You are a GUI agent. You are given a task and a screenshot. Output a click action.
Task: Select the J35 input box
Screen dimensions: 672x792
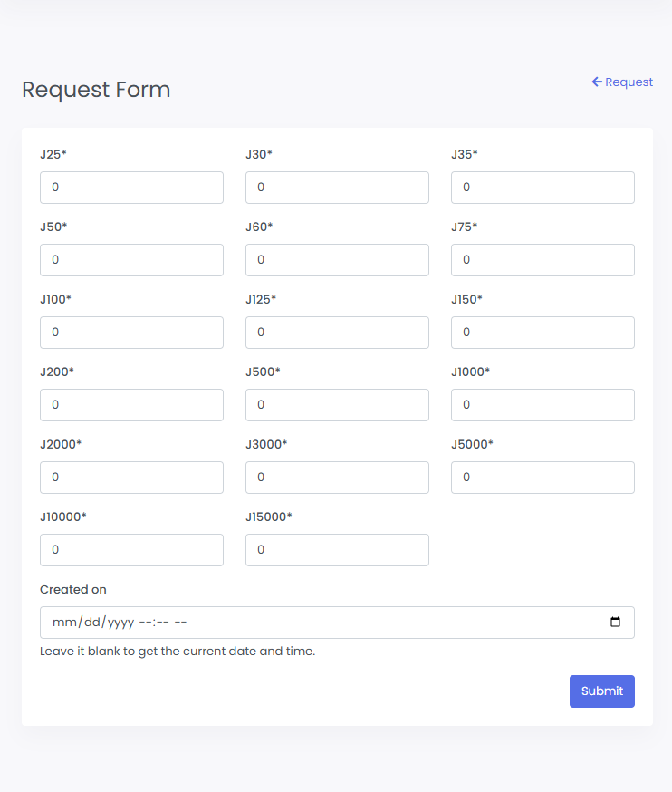click(x=542, y=188)
